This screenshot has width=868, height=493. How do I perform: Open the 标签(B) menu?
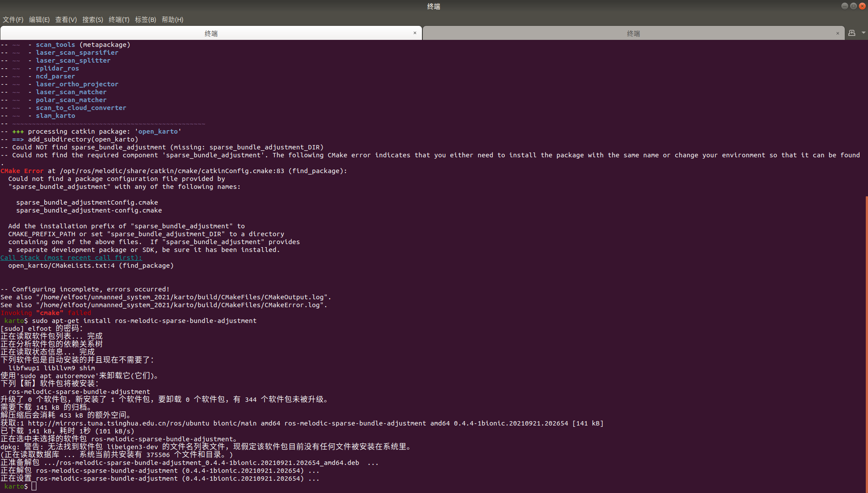(145, 20)
